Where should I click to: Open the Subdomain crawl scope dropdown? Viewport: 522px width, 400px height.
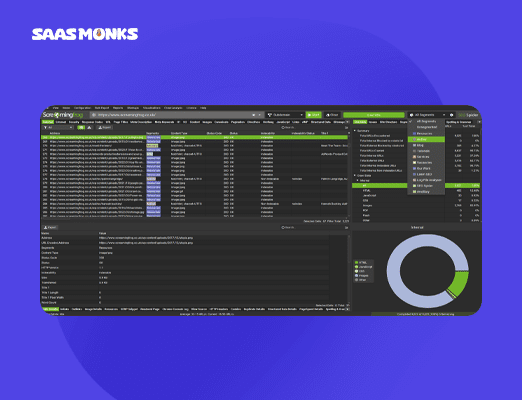click(285, 115)
